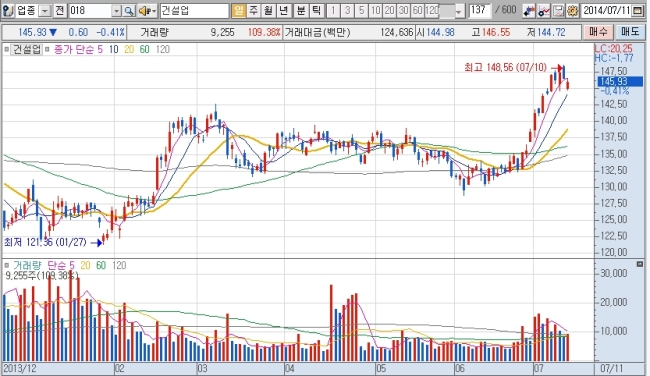Click the key-map icon at toolbar start
Viewport: 650px width, 376px height.
(8, 10)
